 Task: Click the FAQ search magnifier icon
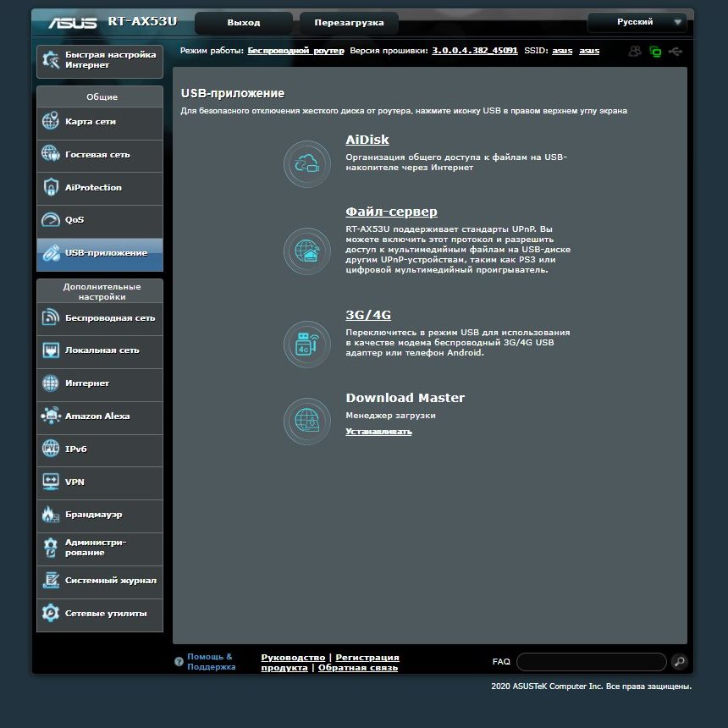coord(679,661)
